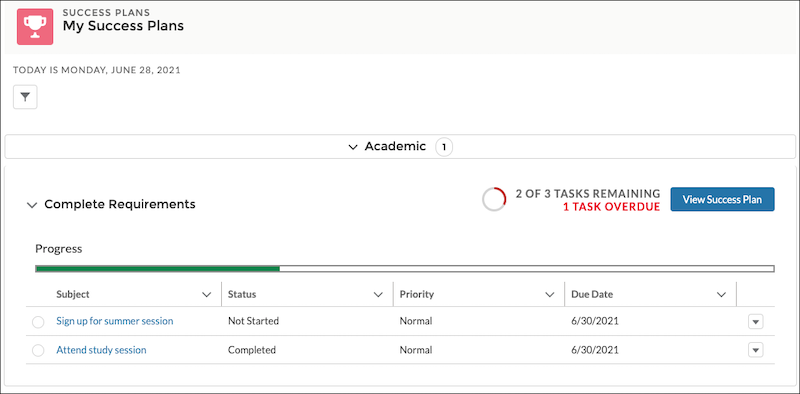Open row actions menu for summer session
The image size is (800, 394).
pyautogui.click(x=756, y=322)
